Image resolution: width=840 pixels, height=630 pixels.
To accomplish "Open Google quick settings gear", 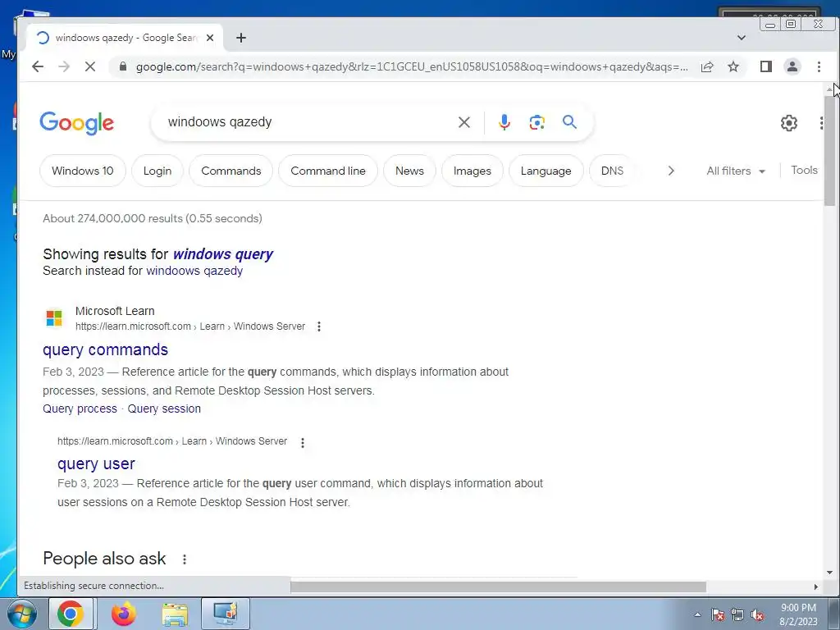I will point(788,123).
